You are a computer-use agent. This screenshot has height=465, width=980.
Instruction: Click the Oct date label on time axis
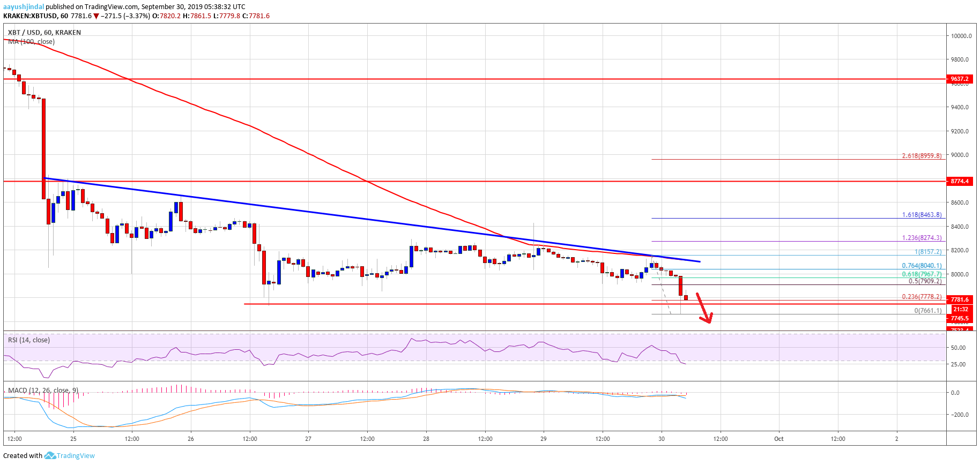779,439
